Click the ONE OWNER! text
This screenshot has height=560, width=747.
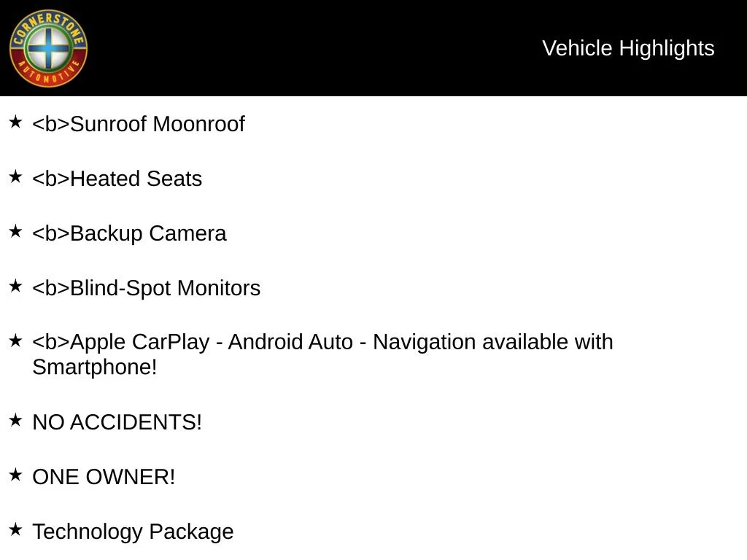pos(104,477)
